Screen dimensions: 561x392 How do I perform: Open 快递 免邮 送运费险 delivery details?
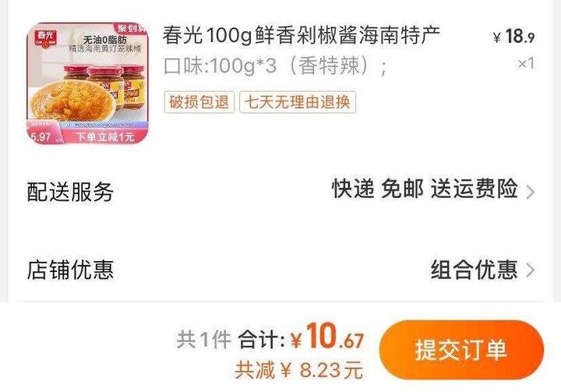(425, 189)
